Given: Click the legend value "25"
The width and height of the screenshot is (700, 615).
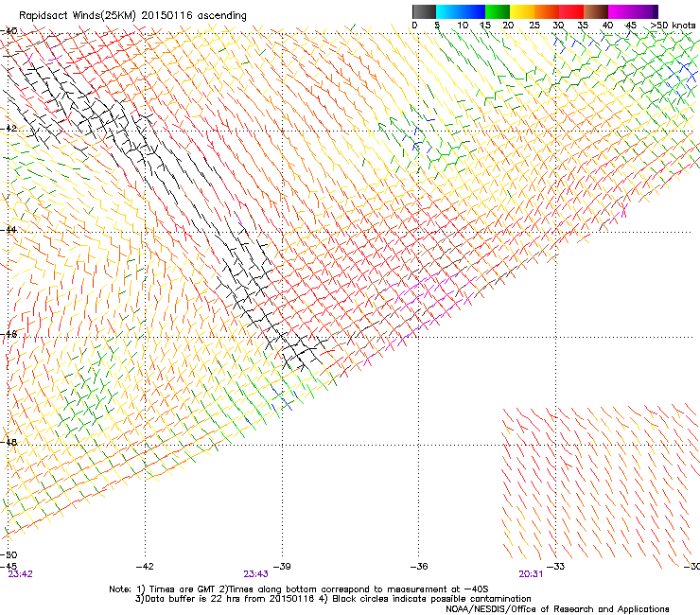Looking at the screenshot, I should 534,26.
